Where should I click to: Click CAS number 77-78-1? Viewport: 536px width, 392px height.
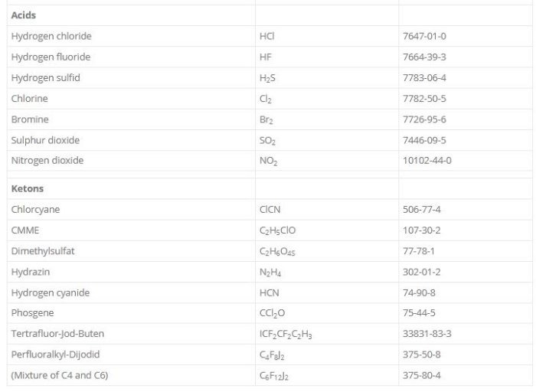(418, 250)
